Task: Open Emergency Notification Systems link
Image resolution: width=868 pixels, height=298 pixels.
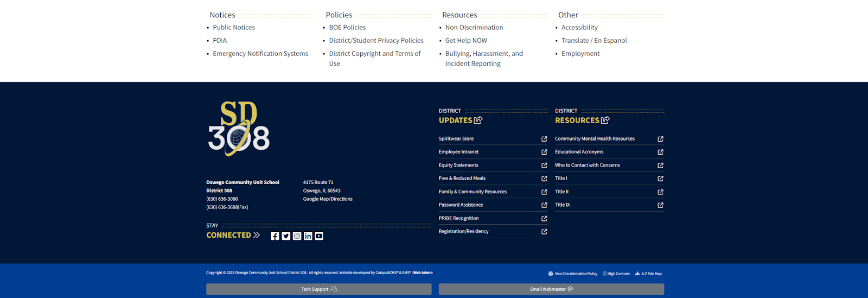Action: point(260,54)
